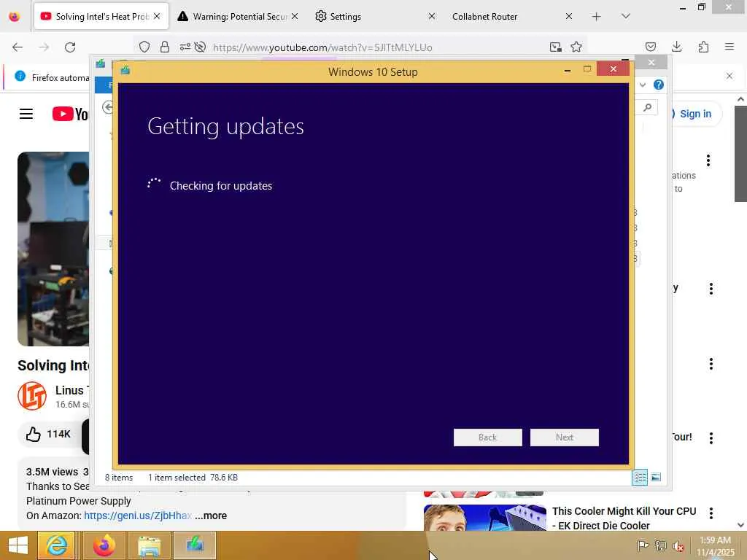The width and height of the screenshot is (747, 560).
Task: Save page to Pocket
Action: [651, 47]
